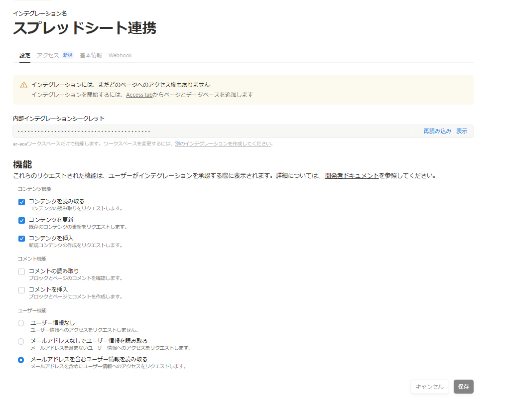The image size is (505, 420).
Task: Switch to the アクセス tab
Action: (48, 55)
